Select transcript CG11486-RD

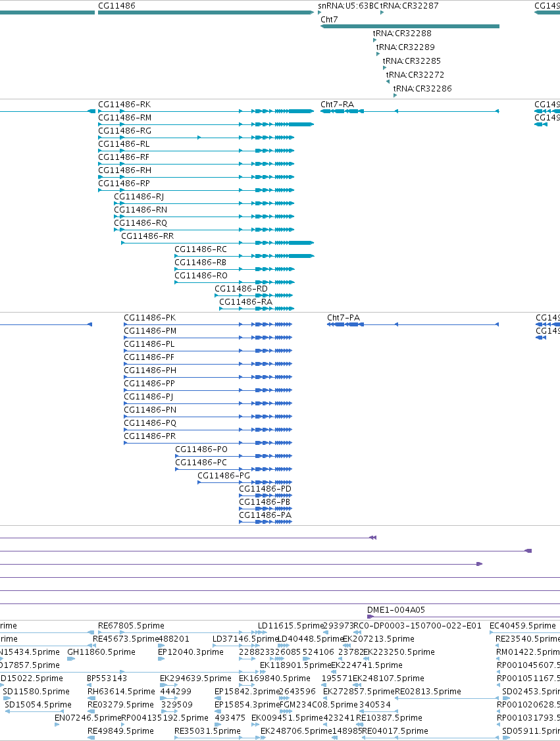tap(241, 289)
